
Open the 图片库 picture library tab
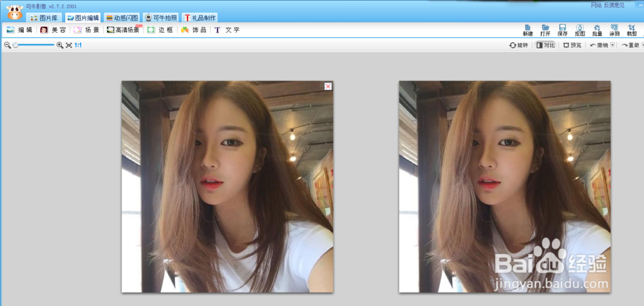tap(44, 17)
